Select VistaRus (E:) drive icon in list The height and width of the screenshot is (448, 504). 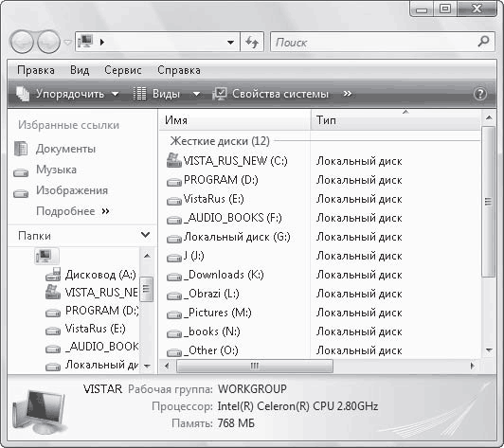click(174, 201)
